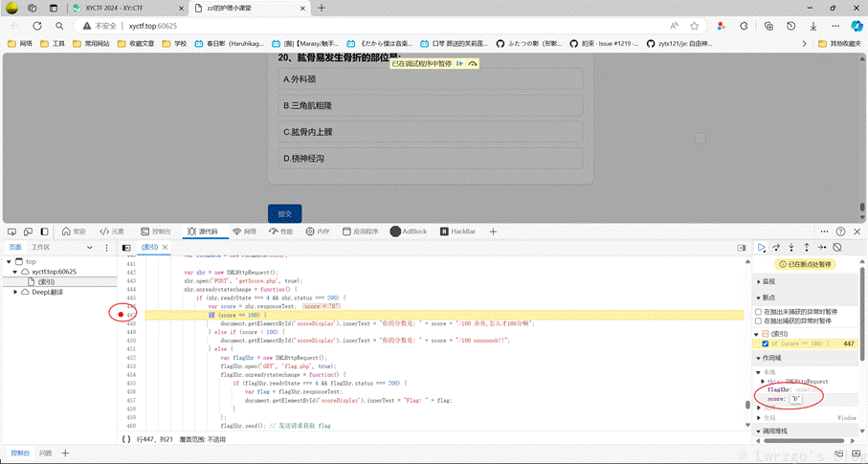Image resolution: width=868 pixels, height=464 pixels.
Task: Refresh the browser page
Action: point(37,26)
